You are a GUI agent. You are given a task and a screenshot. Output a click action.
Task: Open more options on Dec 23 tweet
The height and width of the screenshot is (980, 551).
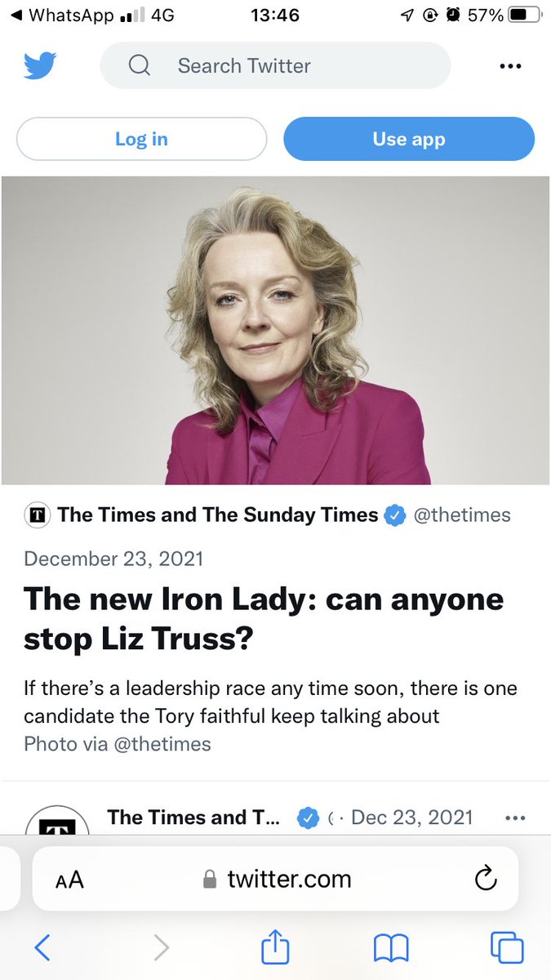click(x=515, y=817)
